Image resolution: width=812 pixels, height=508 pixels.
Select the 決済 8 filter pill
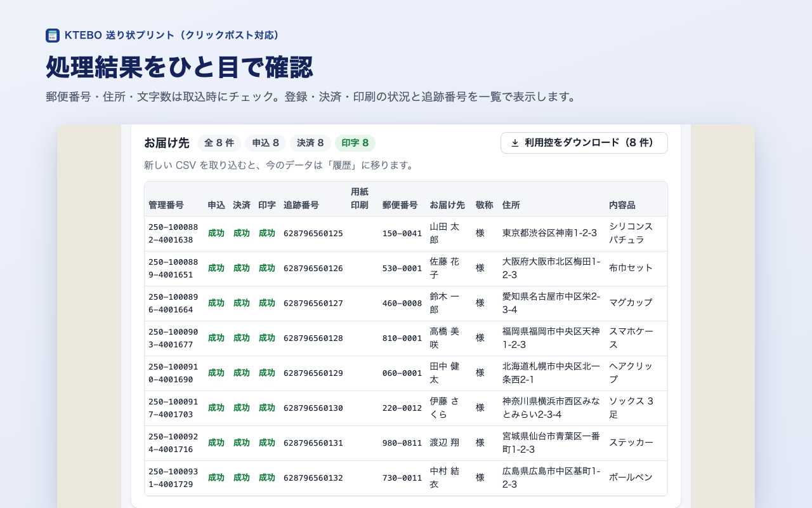(x=310, y=143)
